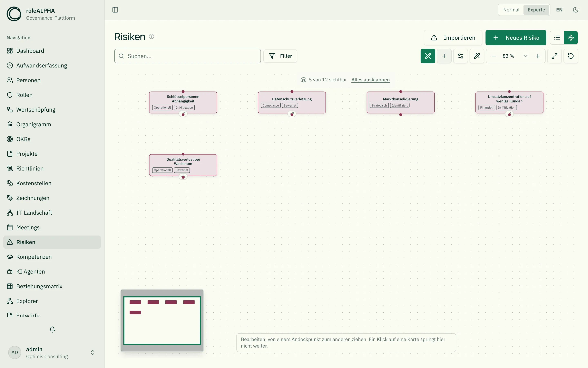
Task: Expand children of Qualitätsverlust bei Wachstum card
Action: click(x=183, y=177)
